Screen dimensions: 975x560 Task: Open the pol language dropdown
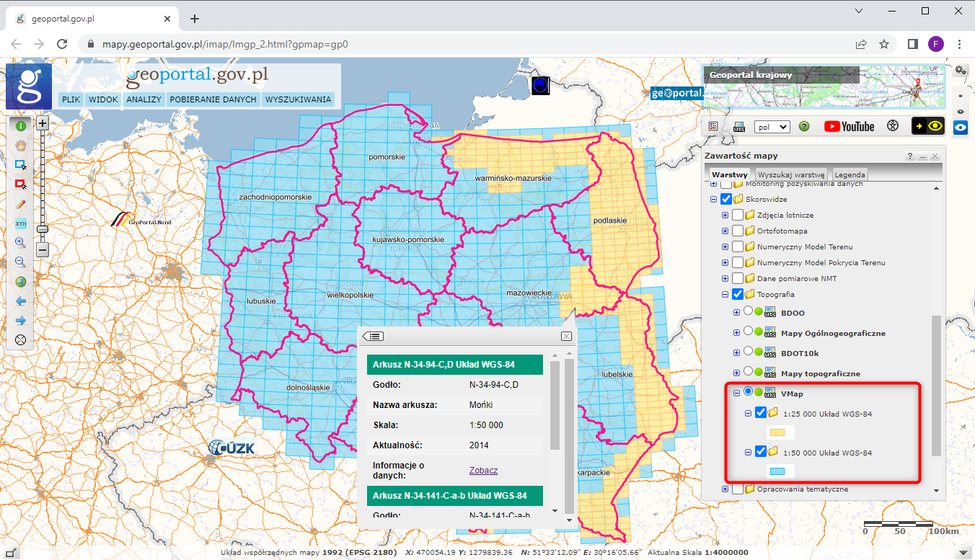tap(771, 127)
